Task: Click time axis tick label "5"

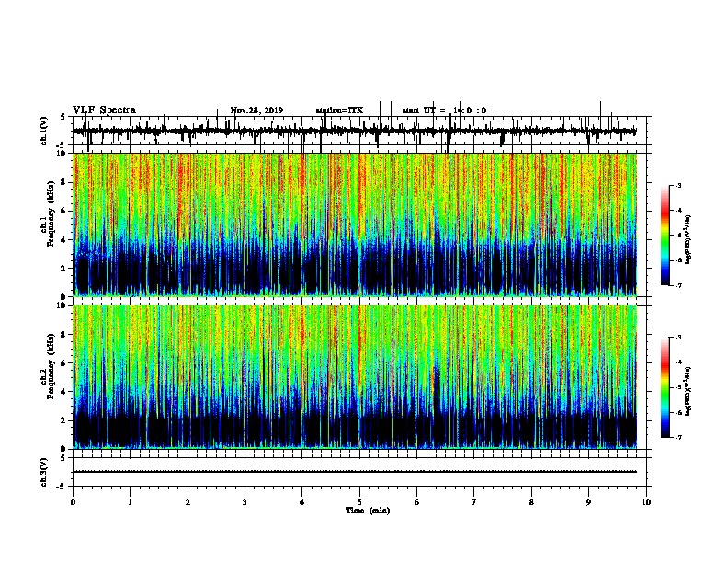Action: 359,502
